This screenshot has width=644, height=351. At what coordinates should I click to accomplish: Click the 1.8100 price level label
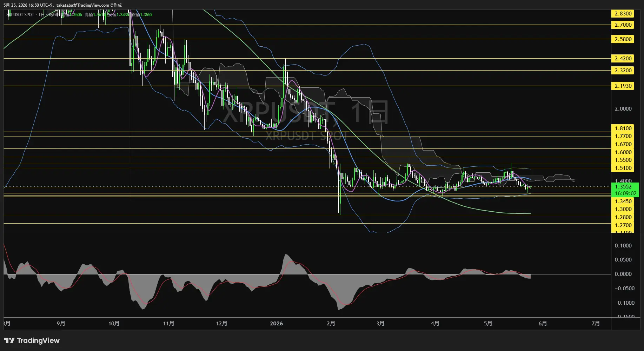coord(623,128)
